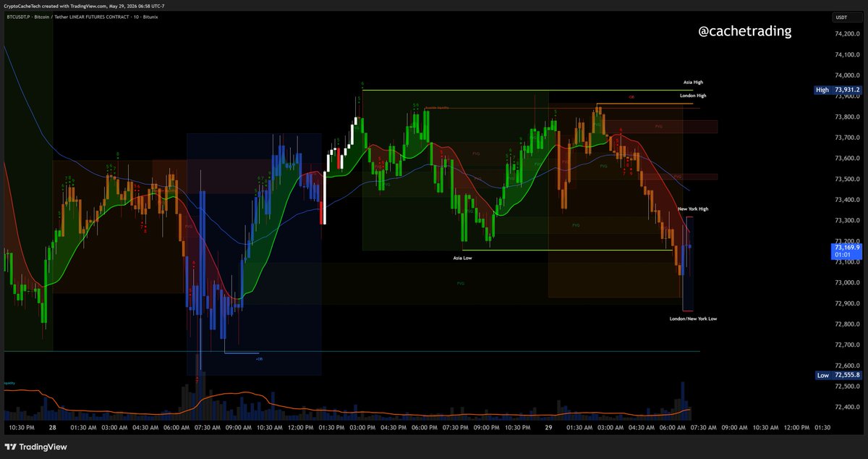Screen dimensions: 868x459
Task: Click the blue +OB label near the chart low
Action: point(259,358)
